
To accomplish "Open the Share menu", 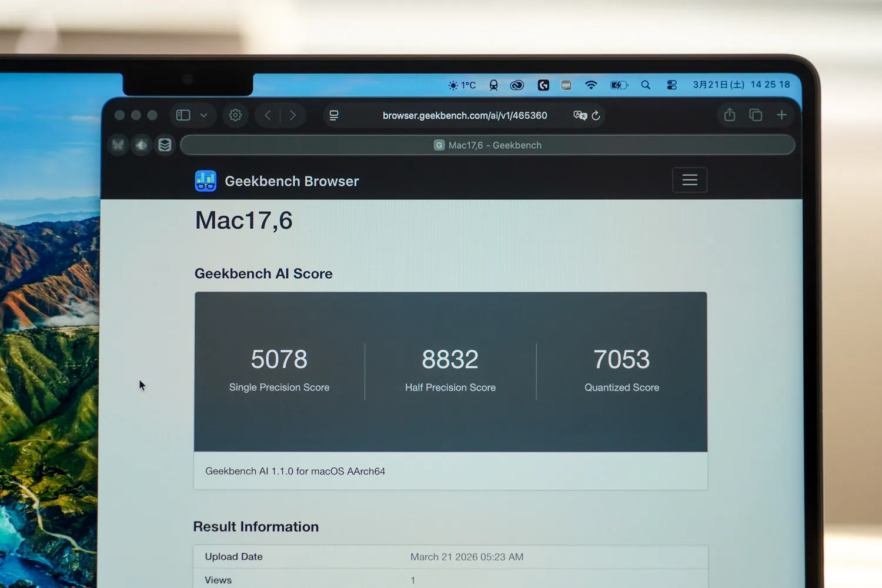I will [x=730, y=115].
